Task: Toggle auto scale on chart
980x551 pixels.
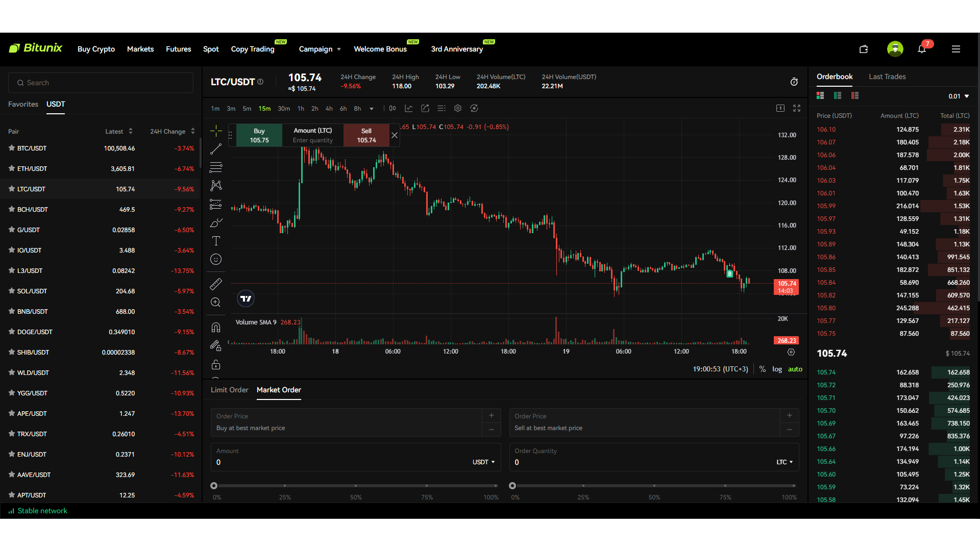Action: coord(795,369)
